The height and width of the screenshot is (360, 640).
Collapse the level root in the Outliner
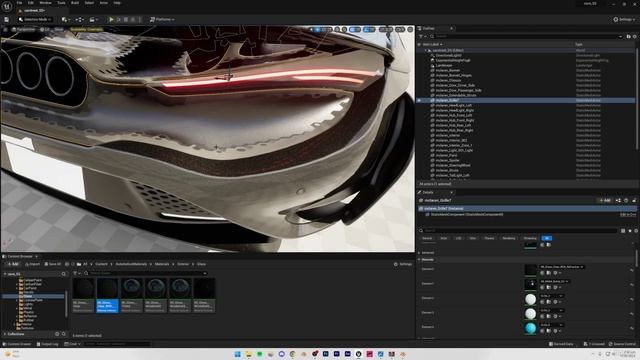tap(426, 50)
